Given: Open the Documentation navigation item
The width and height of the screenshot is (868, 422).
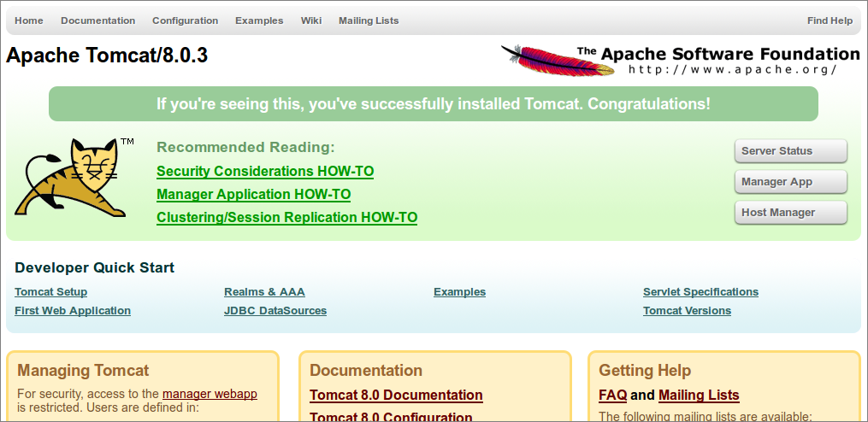Looking at the screenshot, I should [98, 21].
